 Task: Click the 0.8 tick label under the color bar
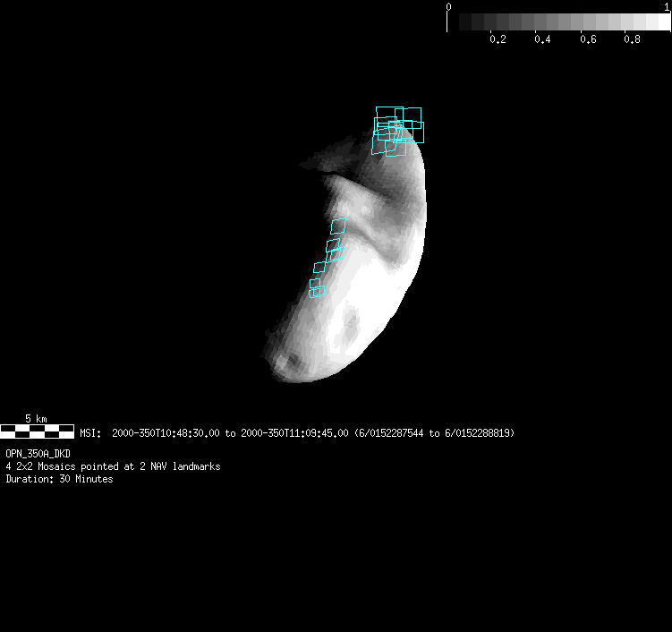(632, 40)
